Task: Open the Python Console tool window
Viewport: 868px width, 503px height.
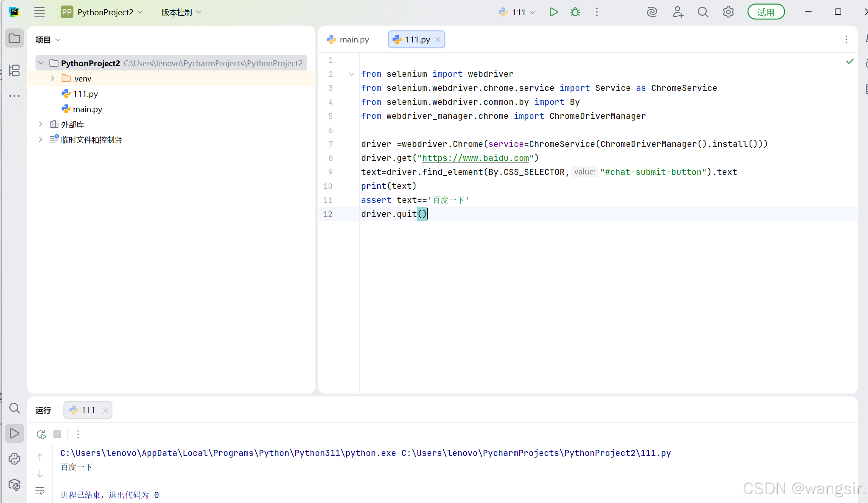Action: (14, 459)
